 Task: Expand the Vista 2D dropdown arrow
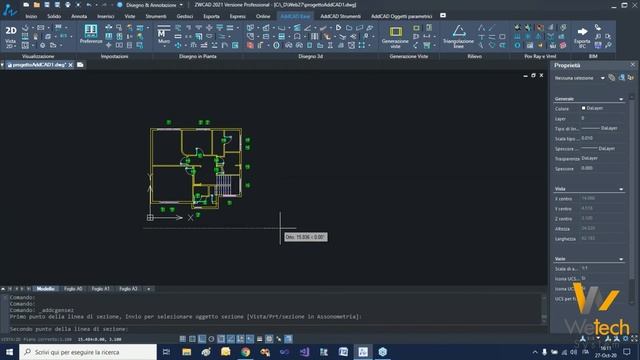pyautogui.click(x=15, y=47)
